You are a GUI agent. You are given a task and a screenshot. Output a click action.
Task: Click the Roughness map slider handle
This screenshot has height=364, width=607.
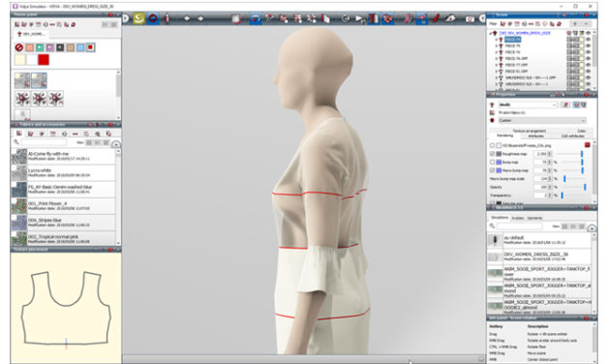tap(582, 154)
